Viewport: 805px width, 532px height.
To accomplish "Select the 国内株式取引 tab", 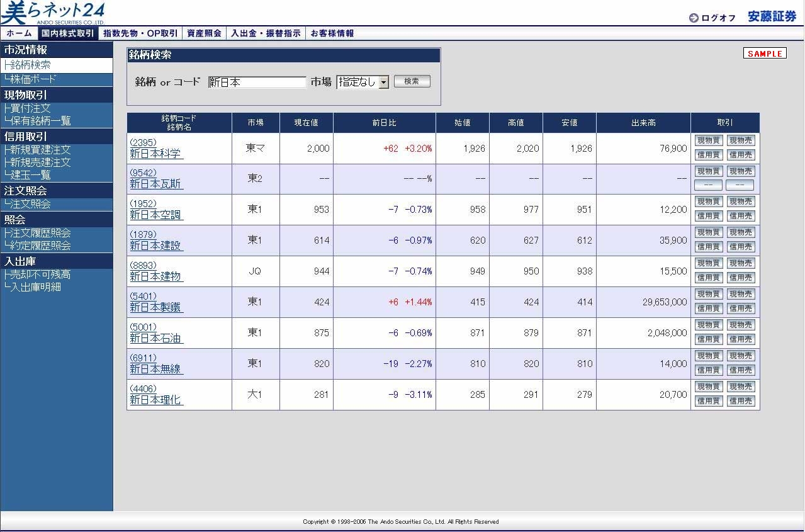I will tap(67, 33).
